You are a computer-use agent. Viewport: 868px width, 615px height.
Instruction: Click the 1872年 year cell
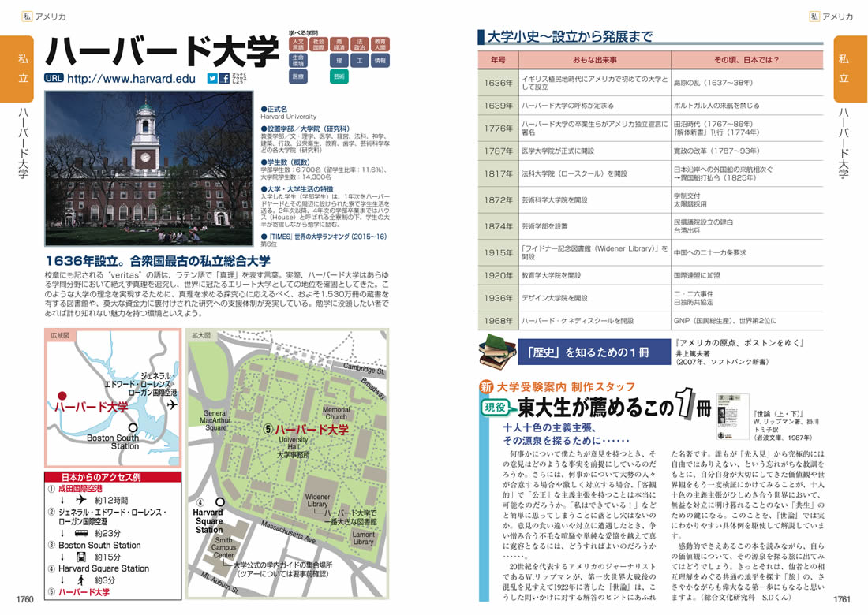[x=498, y=199]
